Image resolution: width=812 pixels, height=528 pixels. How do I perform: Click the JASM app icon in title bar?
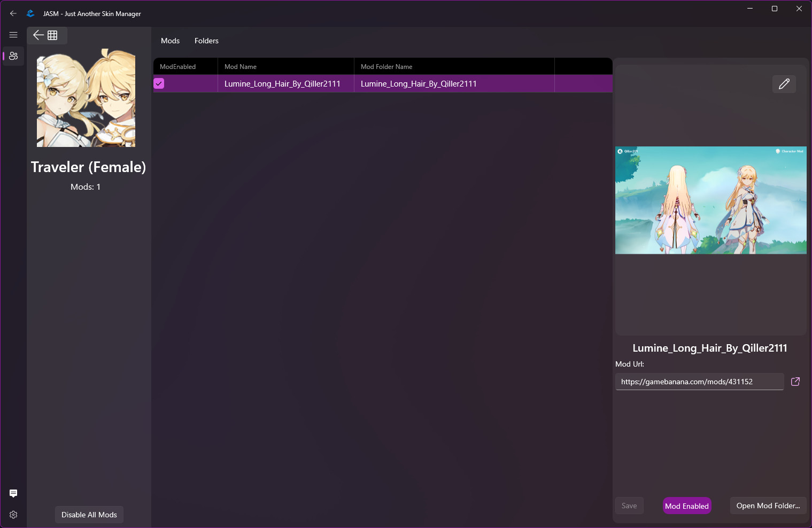pos(30,13)
